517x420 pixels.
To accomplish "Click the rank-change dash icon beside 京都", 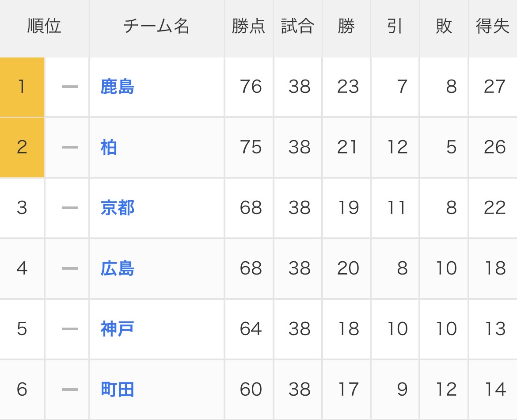I will pyautogui.click(x=69, y=208).
